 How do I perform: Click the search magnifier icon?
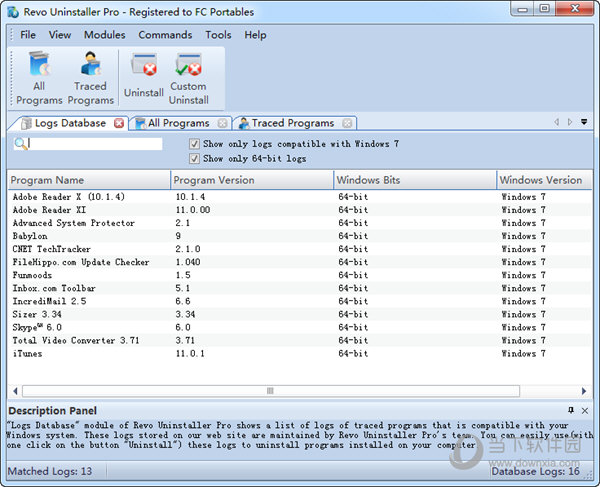point(20,144)
